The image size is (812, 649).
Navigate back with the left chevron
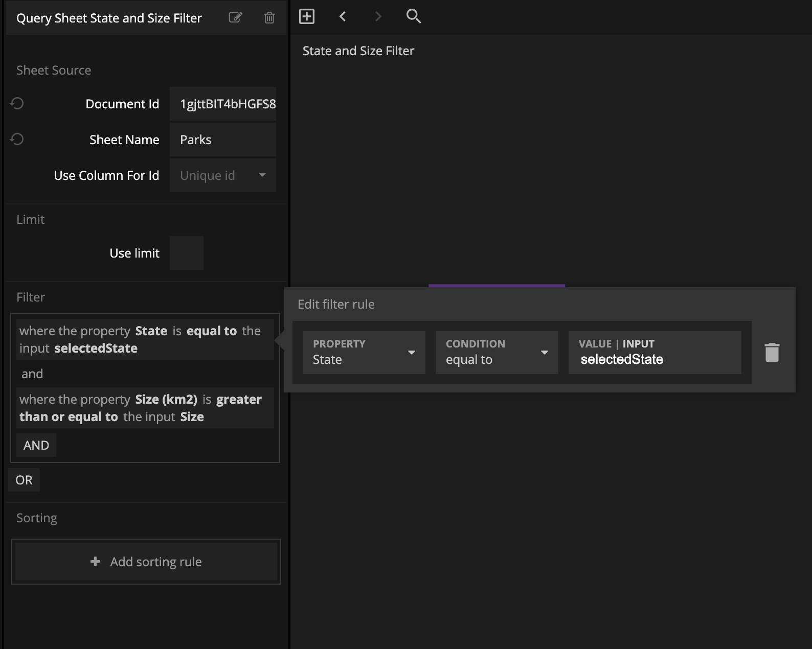click(343, 16)
